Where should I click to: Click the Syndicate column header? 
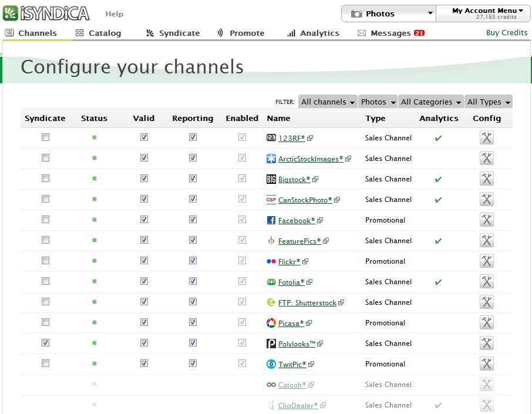coord(45,118)
